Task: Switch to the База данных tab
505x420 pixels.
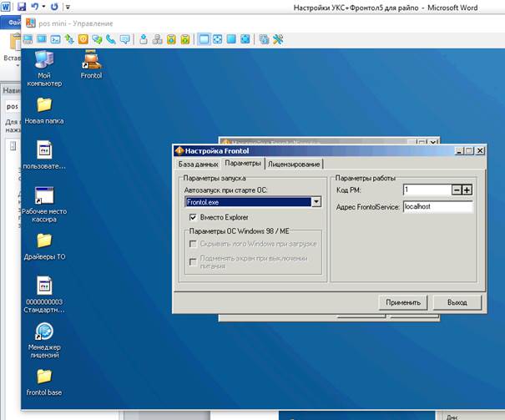Action: 198,164
